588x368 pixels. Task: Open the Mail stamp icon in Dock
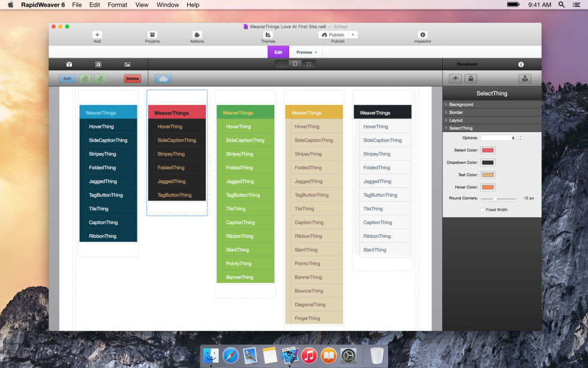250,355
